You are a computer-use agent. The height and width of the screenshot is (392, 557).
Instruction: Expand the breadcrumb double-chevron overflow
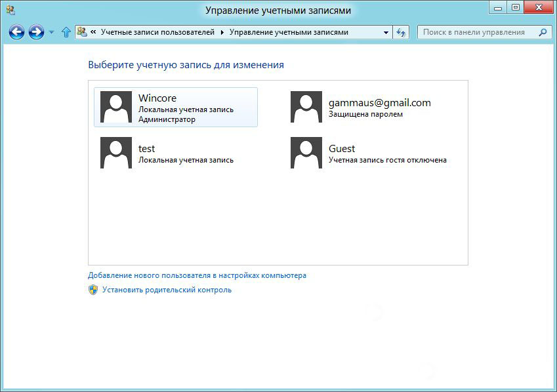pyautogui.click(x=93, y=32)
